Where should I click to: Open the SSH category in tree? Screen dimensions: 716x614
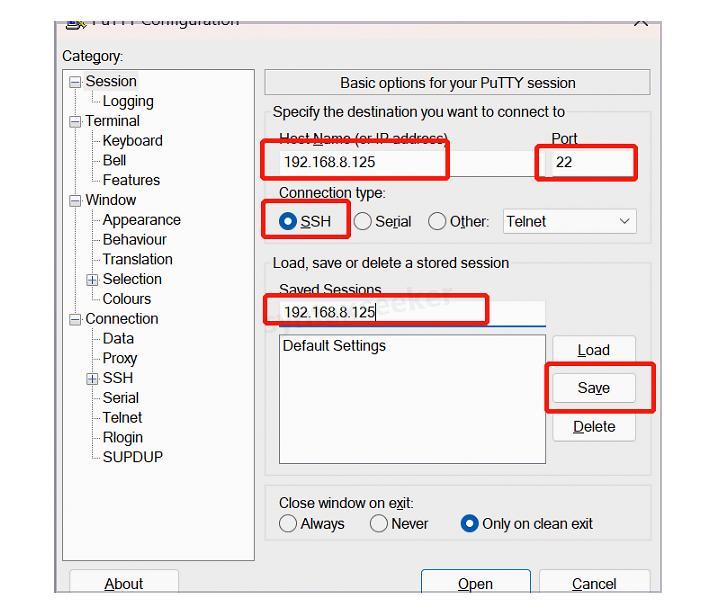(x=118, y=378)
